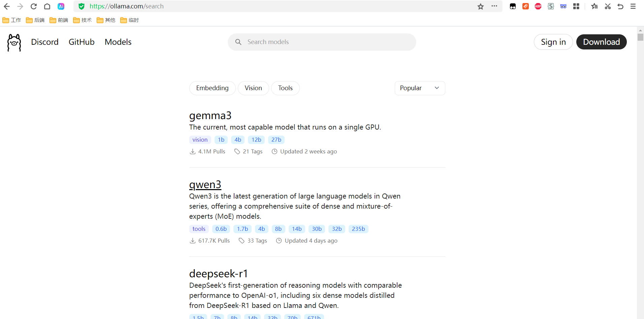The image size is (644, 319).
Task: Click the gemma3 1b size tag
Action: pyautogui.click(x=221, y=140)
